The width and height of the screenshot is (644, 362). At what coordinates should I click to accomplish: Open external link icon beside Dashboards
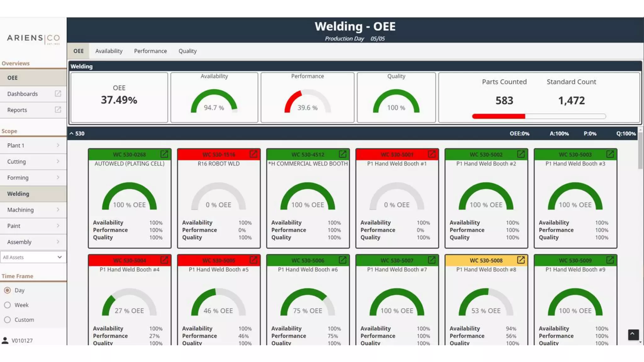(x=58, y=94)
